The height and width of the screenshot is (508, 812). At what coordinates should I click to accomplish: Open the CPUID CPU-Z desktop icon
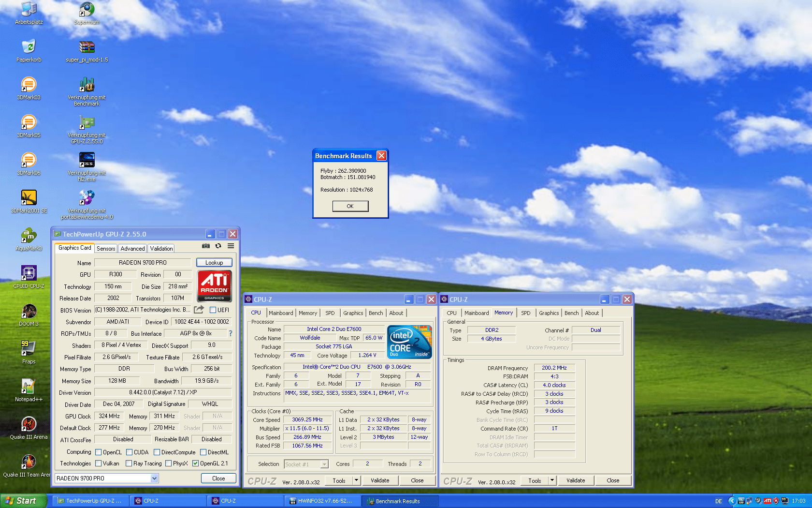coord(29,277)
